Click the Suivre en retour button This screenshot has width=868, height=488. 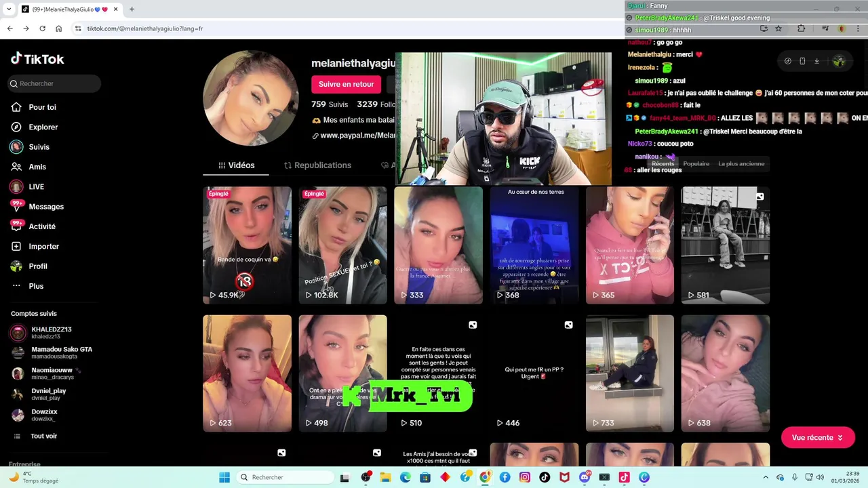346,84
